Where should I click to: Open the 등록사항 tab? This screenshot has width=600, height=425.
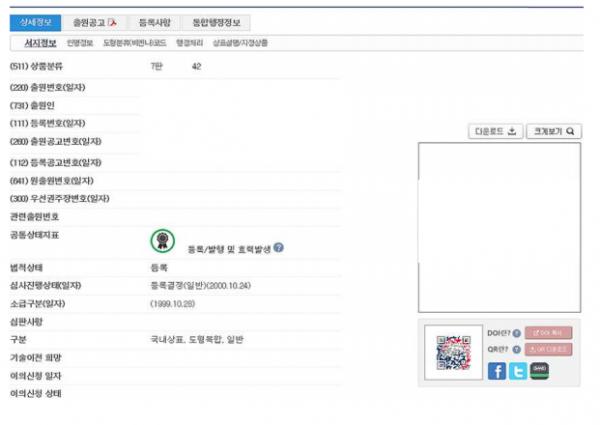pyautogui.click(x=155, y=23)
